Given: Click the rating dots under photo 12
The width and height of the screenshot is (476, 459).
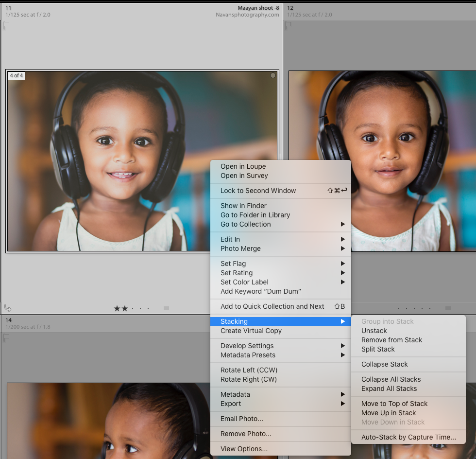Looking at the screenshot, I should click(414, 309).
